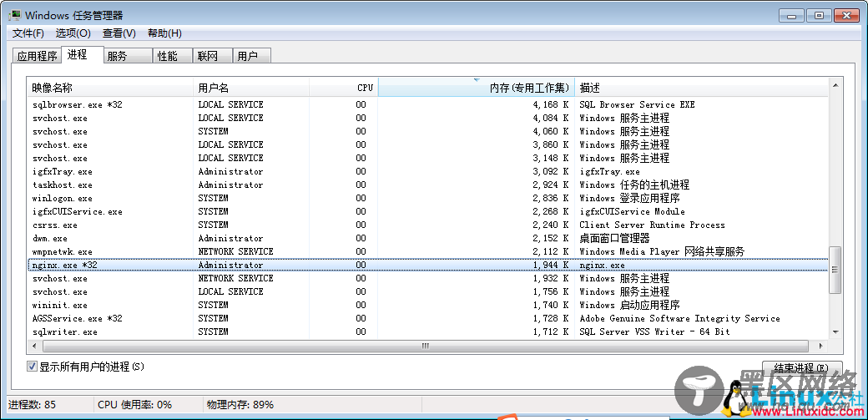Click igfxCUIService Module description
Image resolution: width=868 pixels, height=420 pixels.
632,211
